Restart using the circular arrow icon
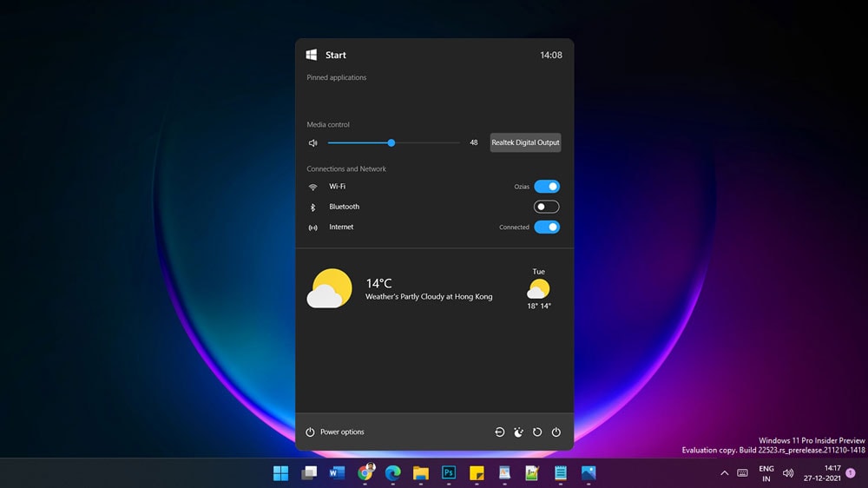 (x=537, y=432)
